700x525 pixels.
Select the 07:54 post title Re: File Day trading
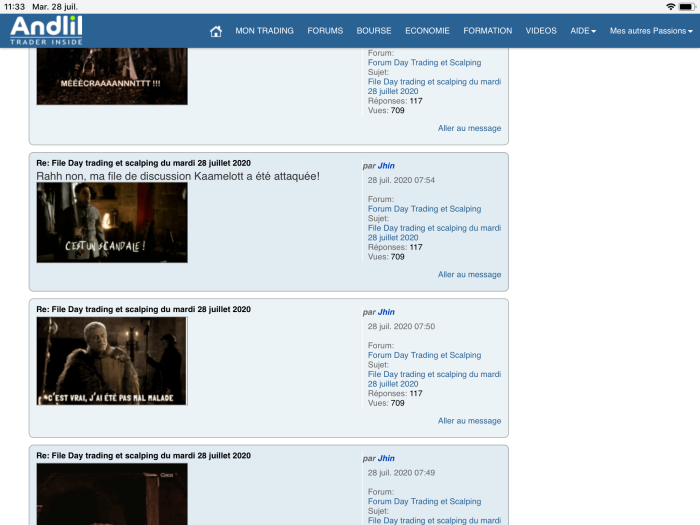pyautogui.click(x=143, y=163)
